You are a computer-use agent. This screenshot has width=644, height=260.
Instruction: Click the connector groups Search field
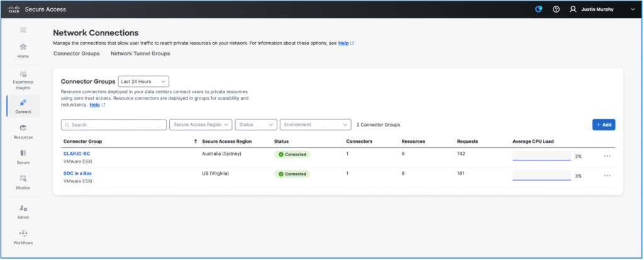click(114, 125)
